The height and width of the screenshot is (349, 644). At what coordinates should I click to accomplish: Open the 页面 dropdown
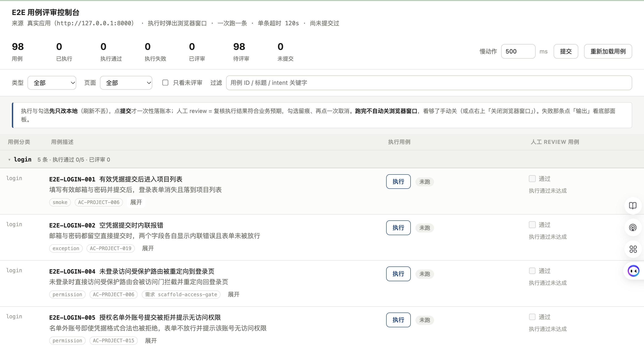(126, 83)
